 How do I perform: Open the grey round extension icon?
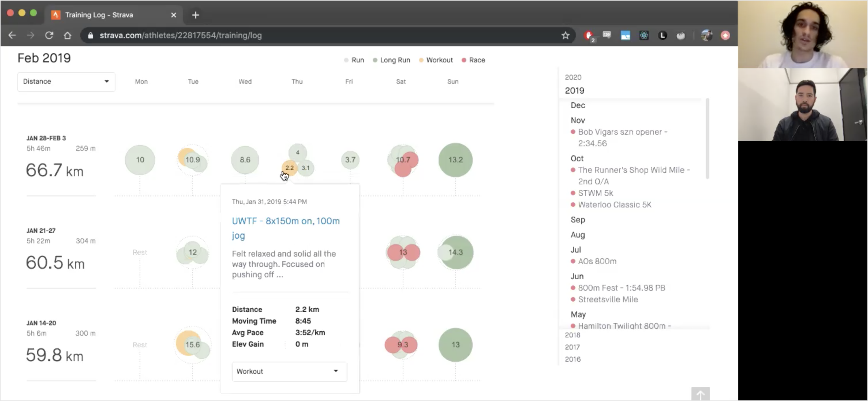click(681, 36)
